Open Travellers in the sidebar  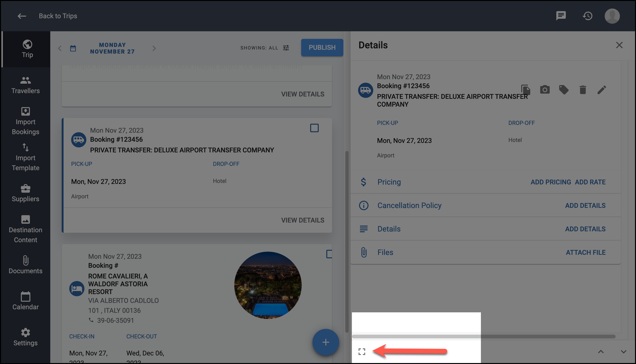[26, 85]
